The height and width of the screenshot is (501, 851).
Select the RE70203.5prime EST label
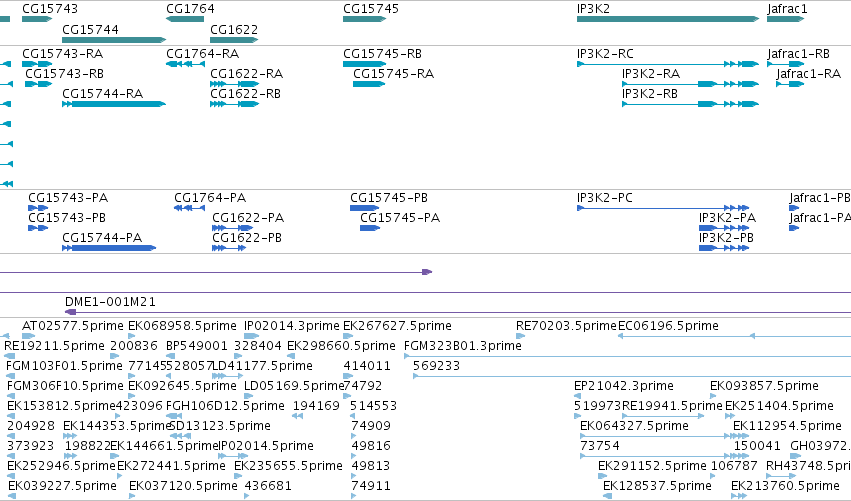pyautogui.click(x=566, y=326)
